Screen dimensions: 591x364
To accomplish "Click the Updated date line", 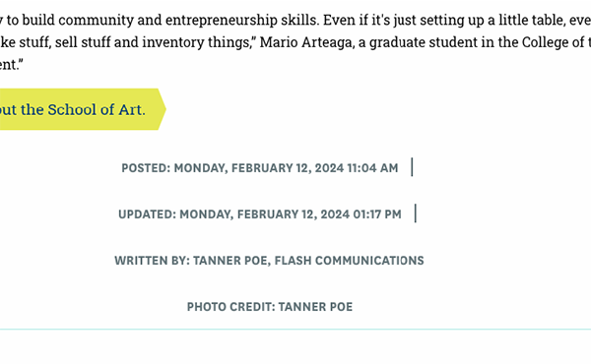I will 260,214.
